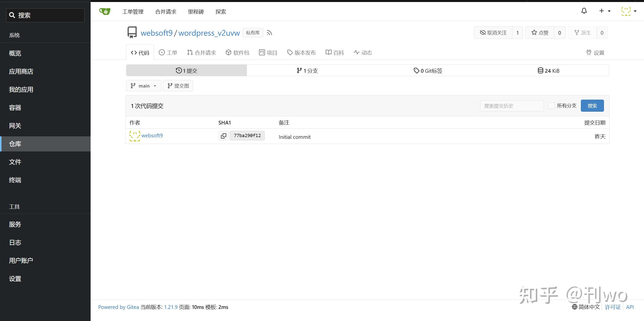This screenshot has height=321, width=644.
Task: Toggle 取消关注 to unwatch the repository
Action: 493,32
